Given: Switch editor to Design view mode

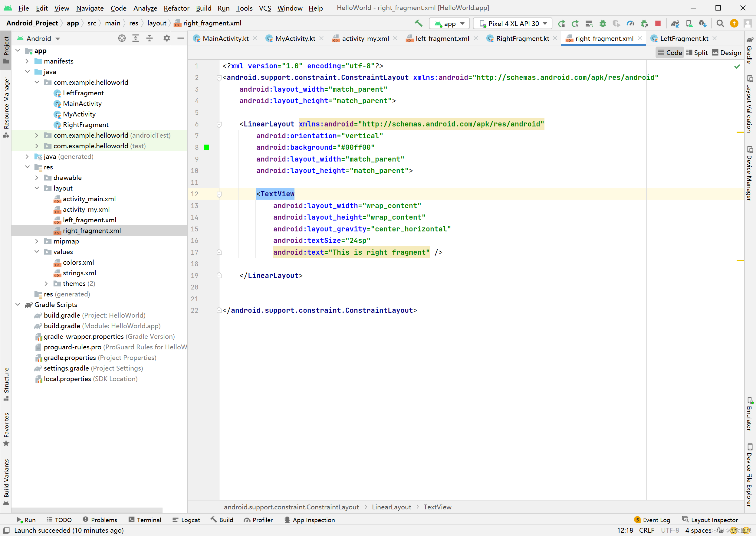Looking at the screenshot, I should click(x=726, y=53).
